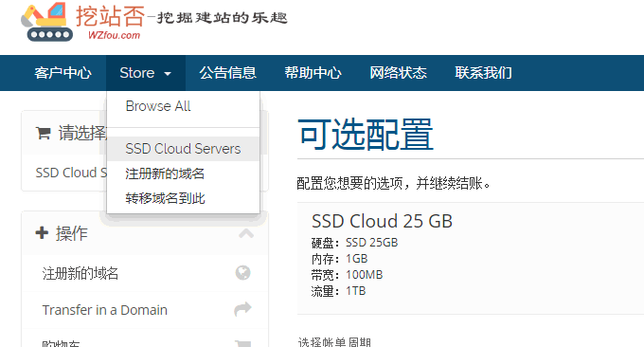Click the excavator logo icon
644x347 pixels.
pos(46,22)
